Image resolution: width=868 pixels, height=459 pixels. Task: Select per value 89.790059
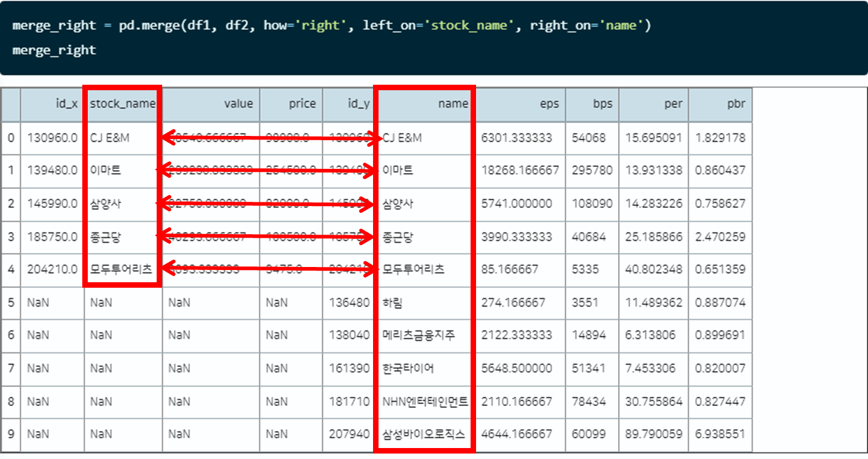click(x=654, y=434)
